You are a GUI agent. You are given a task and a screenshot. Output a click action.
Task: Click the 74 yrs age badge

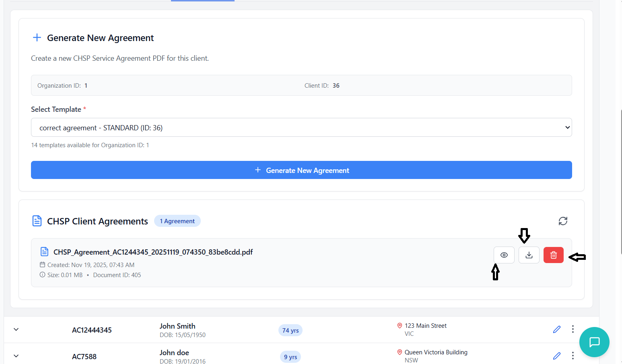[290, 330]
